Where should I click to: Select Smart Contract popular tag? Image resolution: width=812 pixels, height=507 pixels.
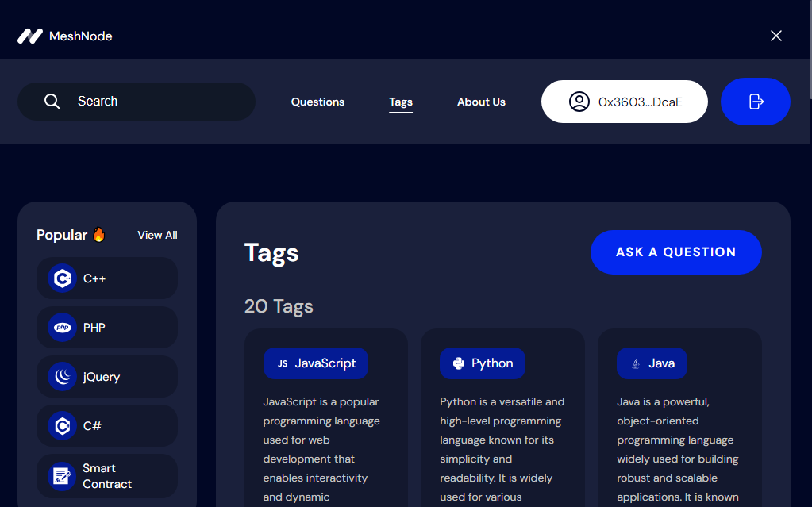(107, 476)
